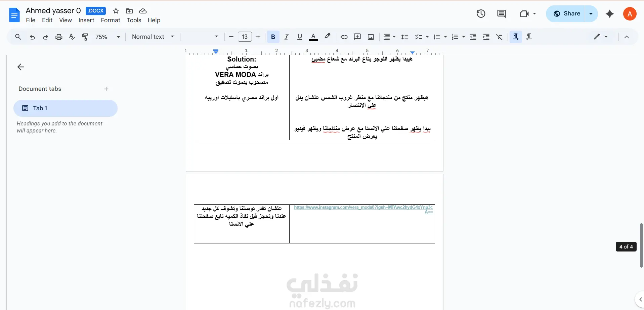Increase the paragraph indent
The image size is (644, 310).
[486, 37]
